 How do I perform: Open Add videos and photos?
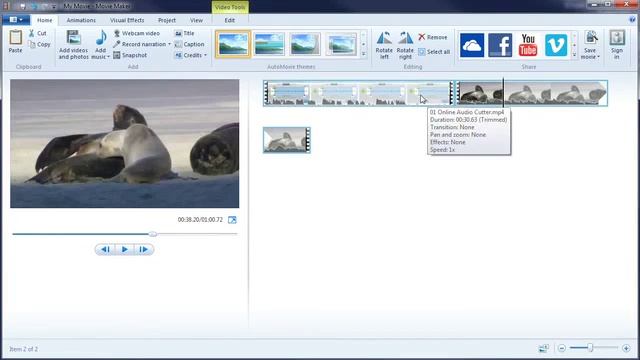73,45
